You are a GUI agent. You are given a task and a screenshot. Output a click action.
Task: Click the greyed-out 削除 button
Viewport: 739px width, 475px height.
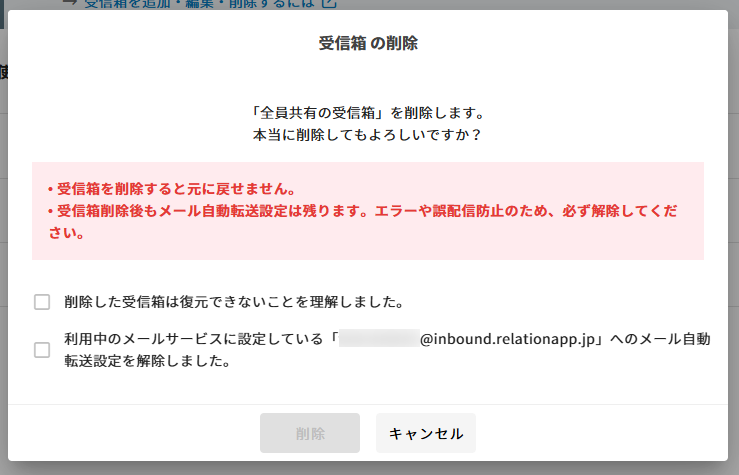tap(310, 433)
